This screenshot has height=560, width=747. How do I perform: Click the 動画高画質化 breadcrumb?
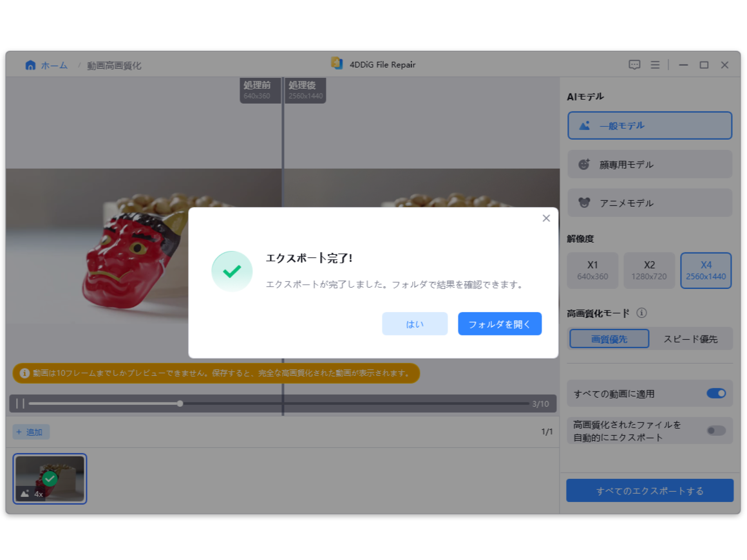(x=114, y=66)
